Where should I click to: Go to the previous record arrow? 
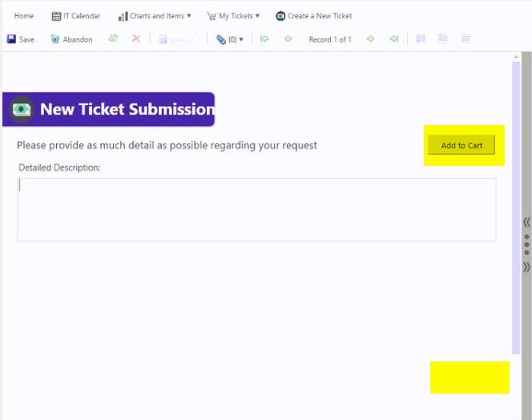point(288,39)
